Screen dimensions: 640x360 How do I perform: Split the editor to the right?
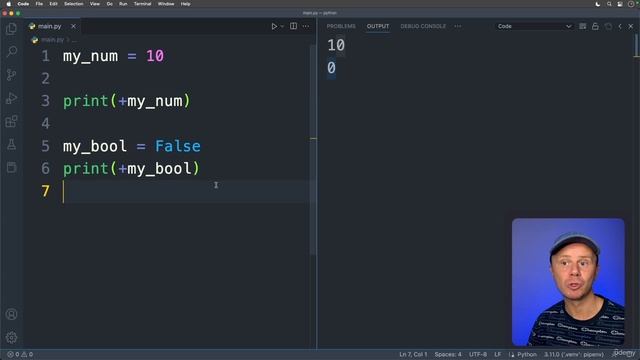click(x=293, y=26)
